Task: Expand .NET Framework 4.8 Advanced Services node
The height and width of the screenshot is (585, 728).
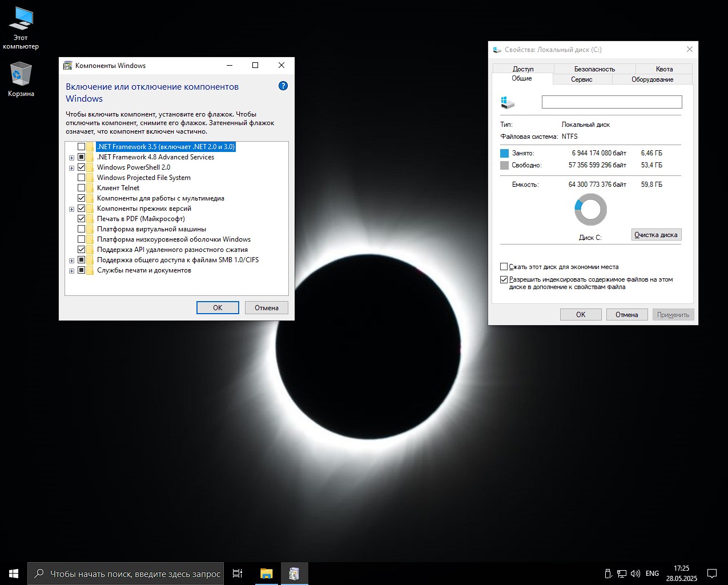Action: pyautogui.click(x=71, y=158)
